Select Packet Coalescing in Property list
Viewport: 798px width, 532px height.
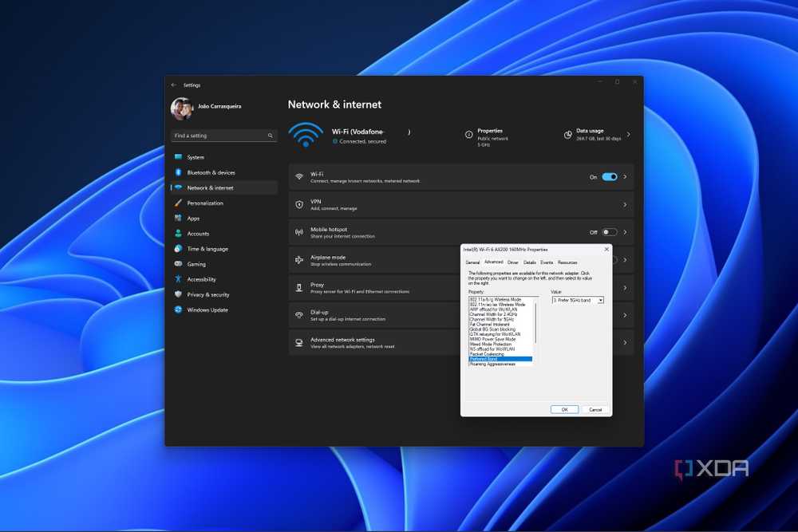click(x=487, y=354)
